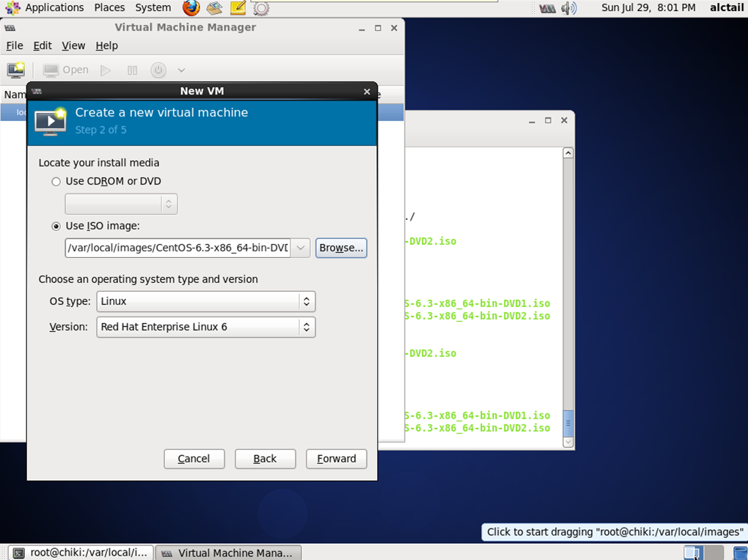The width and height of the screenshot is (748, 560).
Task: Click the last DVD1.iso line in terminal
Action: [x=477, y=416]
